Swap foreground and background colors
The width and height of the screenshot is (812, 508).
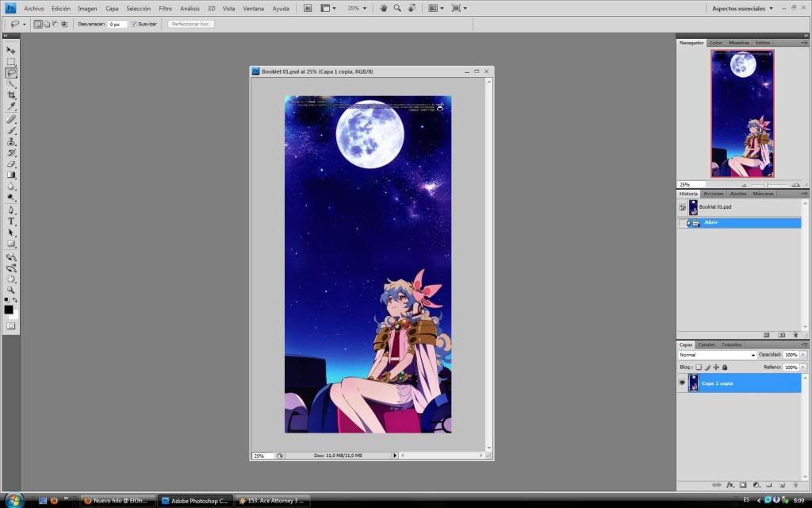click(x=16, y=300)
